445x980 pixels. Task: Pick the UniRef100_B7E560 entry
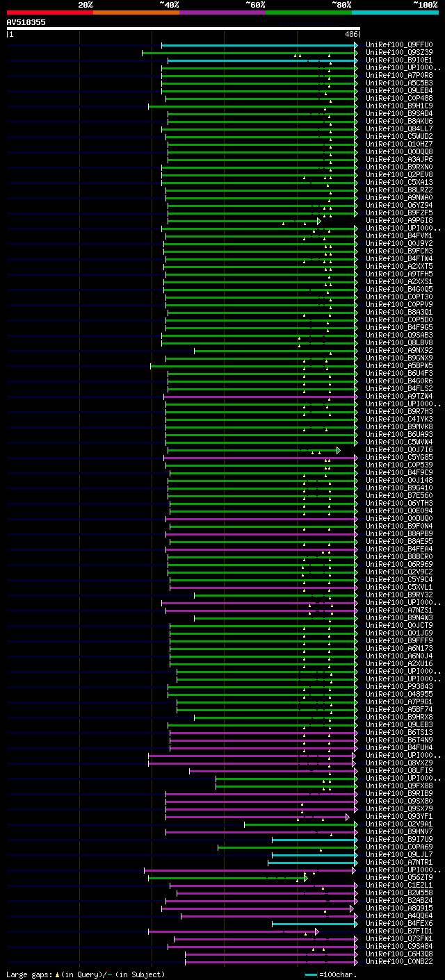click(x=399, y=496)
